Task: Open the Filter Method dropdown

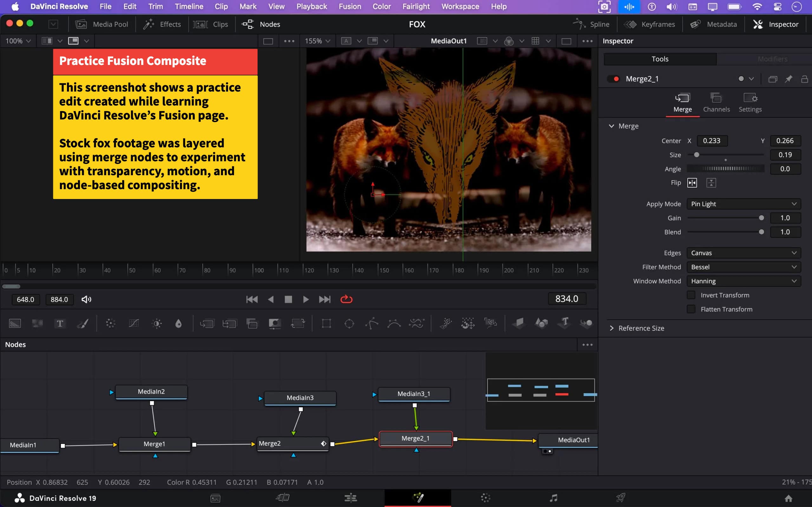Action: [743, 267]
